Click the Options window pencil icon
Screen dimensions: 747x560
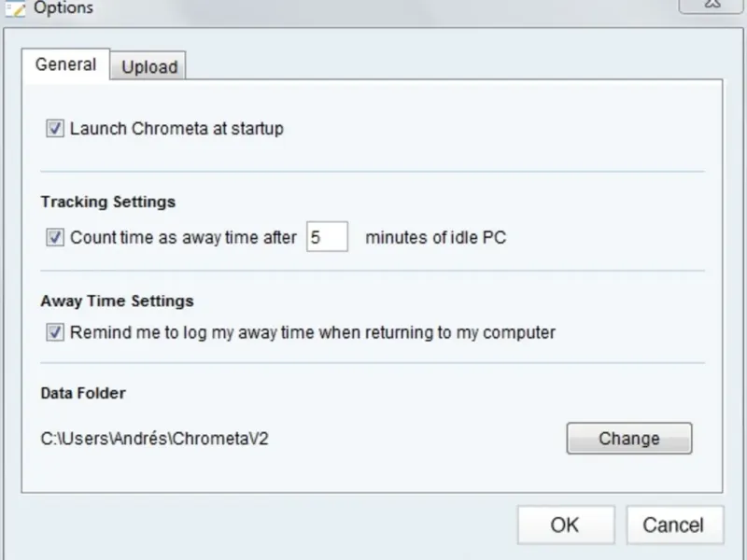[14, 7]
